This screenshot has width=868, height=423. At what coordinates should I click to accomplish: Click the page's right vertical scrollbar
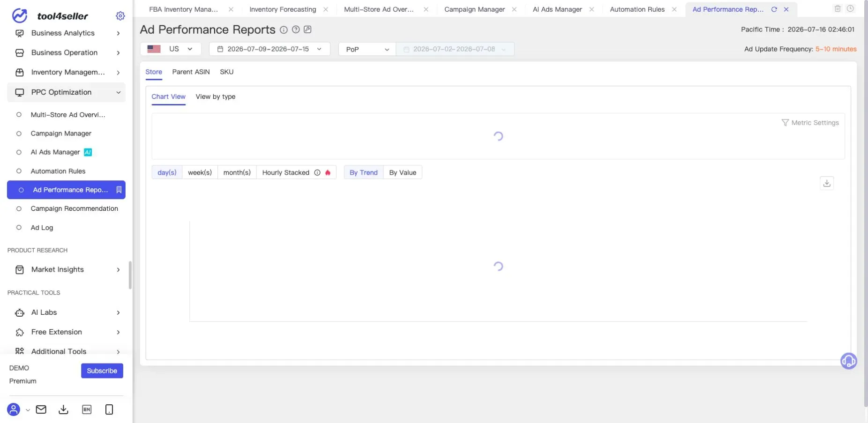(866, 204)
